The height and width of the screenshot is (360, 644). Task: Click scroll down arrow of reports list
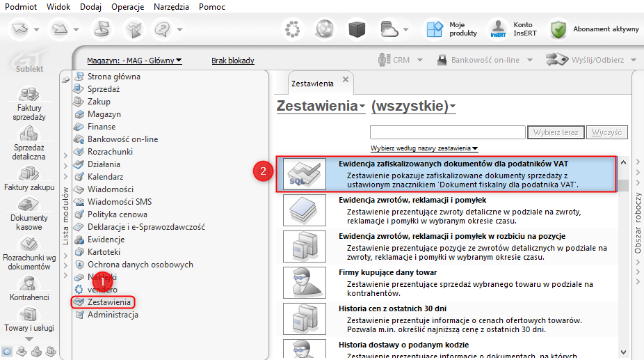623,352
